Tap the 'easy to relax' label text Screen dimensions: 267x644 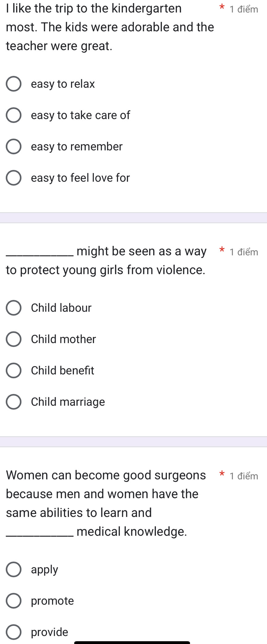coord(63,84)
